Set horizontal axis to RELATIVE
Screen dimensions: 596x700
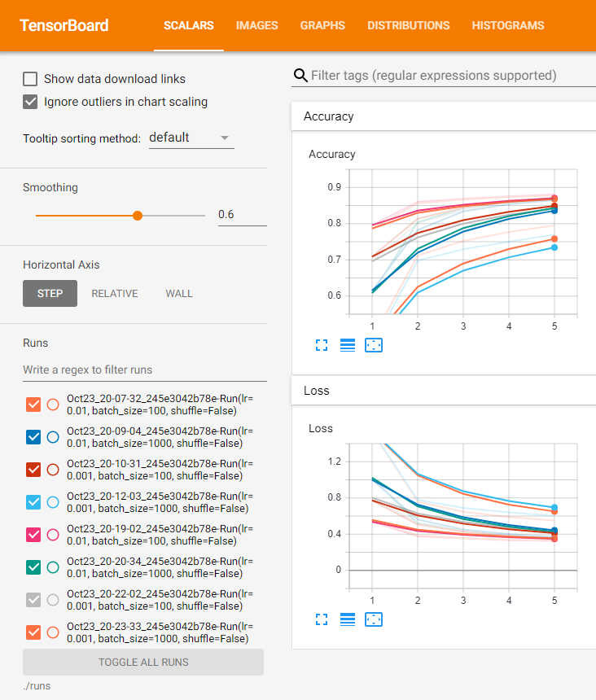point(115,294)
